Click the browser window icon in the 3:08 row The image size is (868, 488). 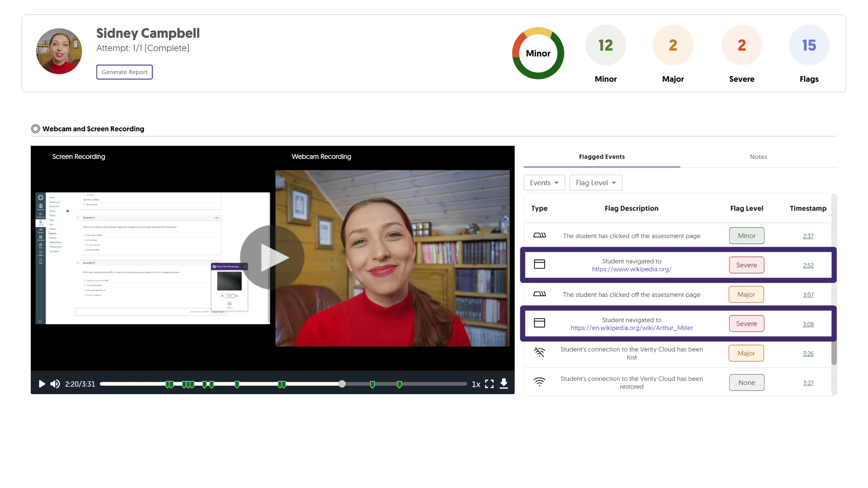point(539,323)
